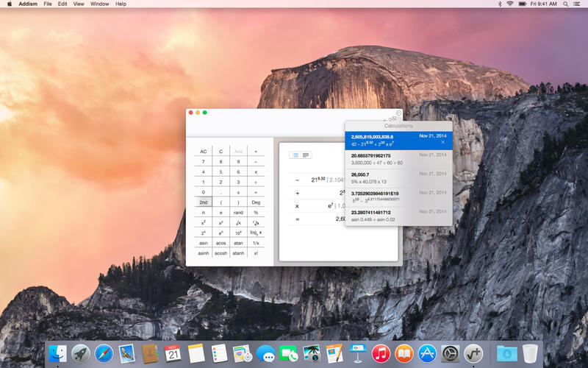The image size is (588, 368).
Task: Click the AC clear-all key
Action: coord(204,152)
